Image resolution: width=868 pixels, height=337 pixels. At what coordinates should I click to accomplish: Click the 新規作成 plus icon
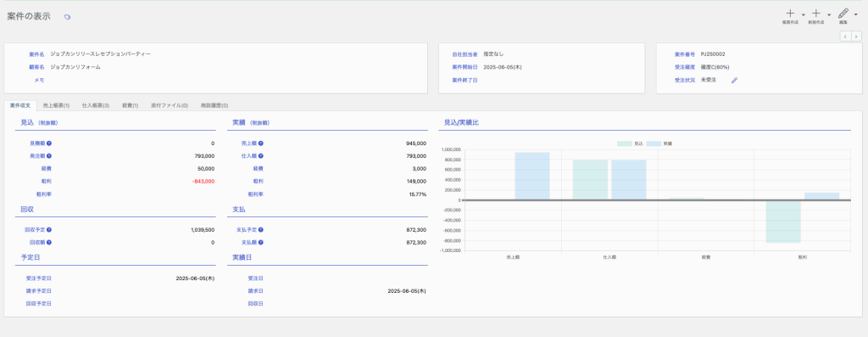click(x=816, y=14)
